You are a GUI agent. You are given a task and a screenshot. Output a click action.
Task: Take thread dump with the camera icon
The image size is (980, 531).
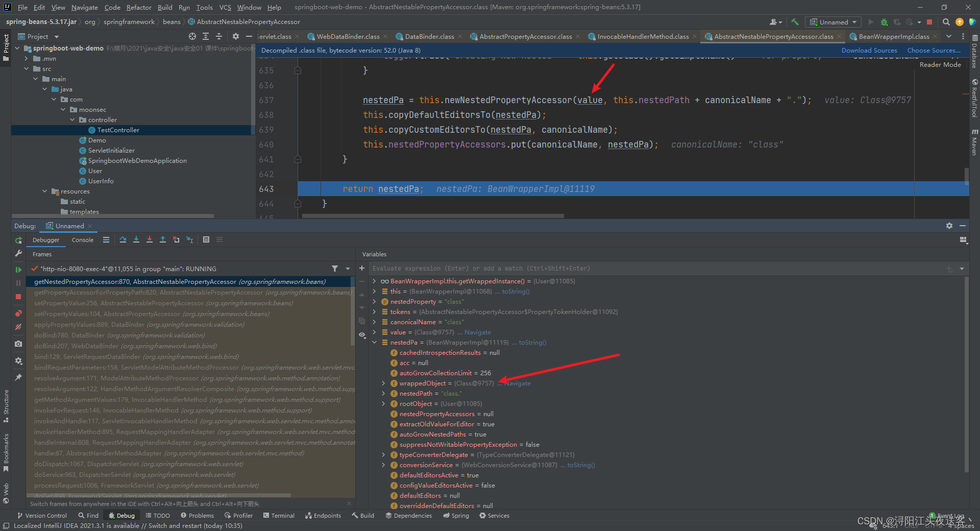click(x=18, y=344)
